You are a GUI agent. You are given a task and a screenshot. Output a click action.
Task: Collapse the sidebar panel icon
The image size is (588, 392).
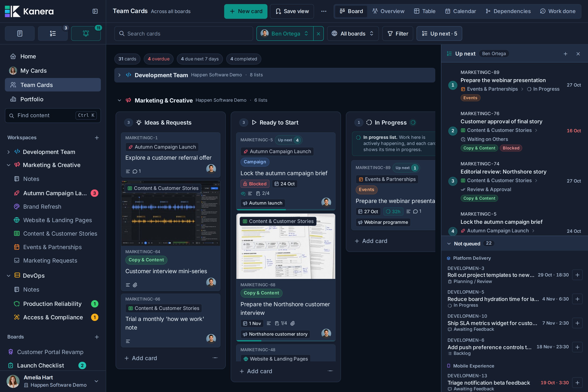point(95,11)
